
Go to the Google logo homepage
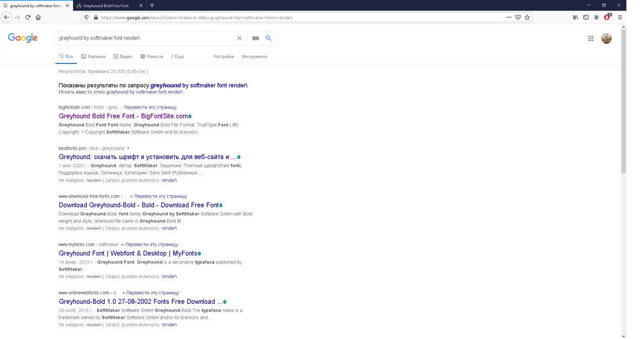23,38
